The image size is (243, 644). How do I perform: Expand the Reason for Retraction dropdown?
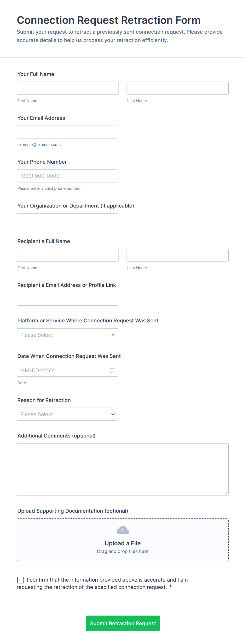coord(67,414)
